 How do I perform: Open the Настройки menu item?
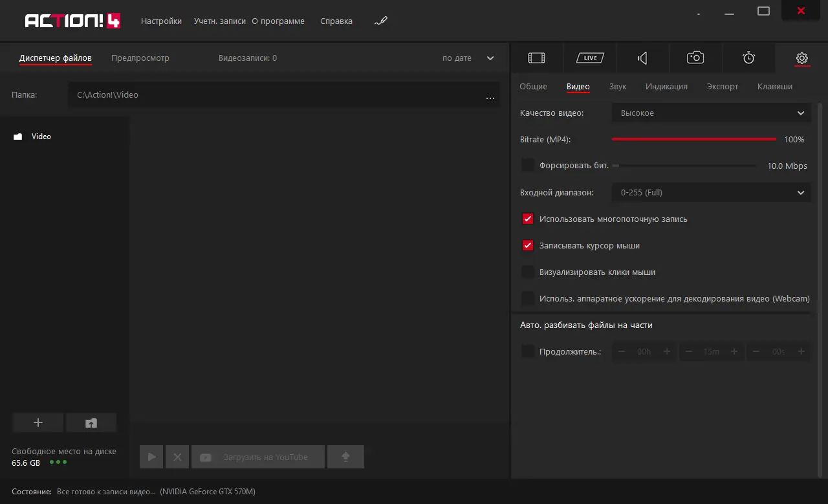[x=161, y=21]
